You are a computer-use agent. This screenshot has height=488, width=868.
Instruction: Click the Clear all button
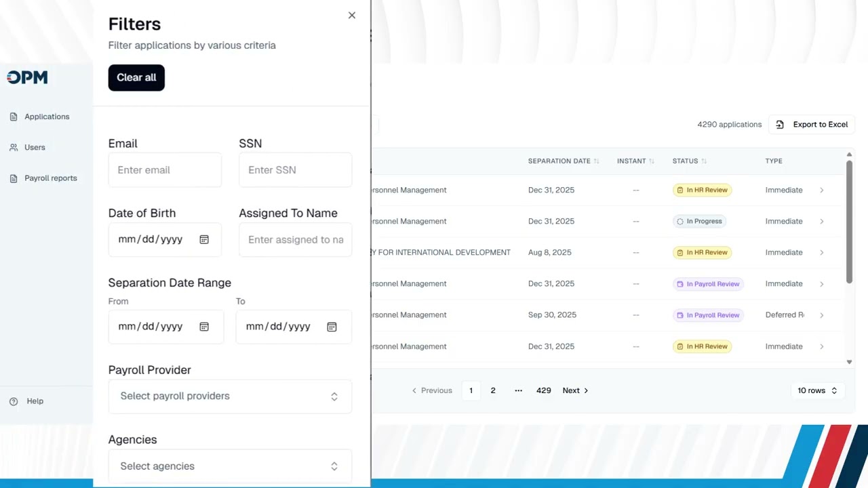(x=136, y=77)
